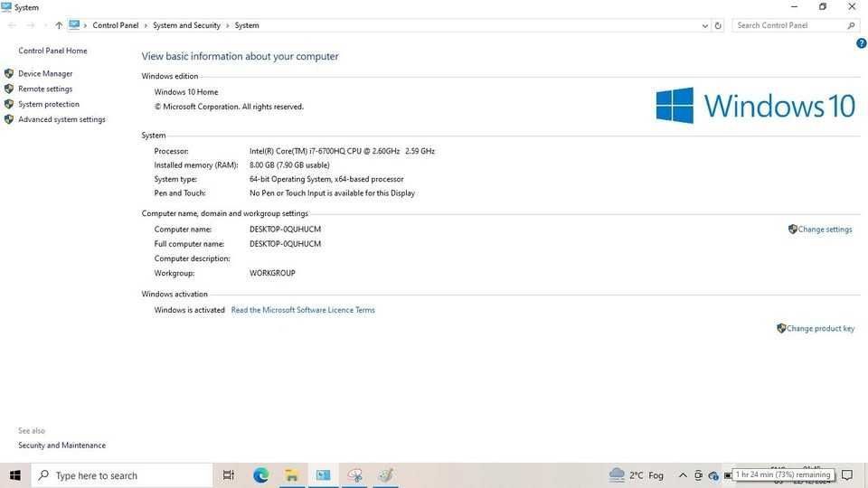Click Change product key link

(820, 328)
